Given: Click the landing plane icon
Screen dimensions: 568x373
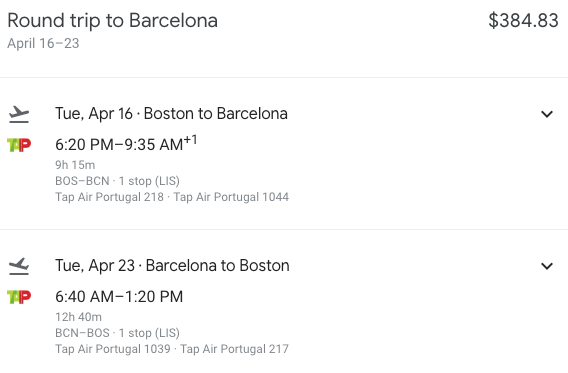Looking at the screenshot, I should click(19, 266).
